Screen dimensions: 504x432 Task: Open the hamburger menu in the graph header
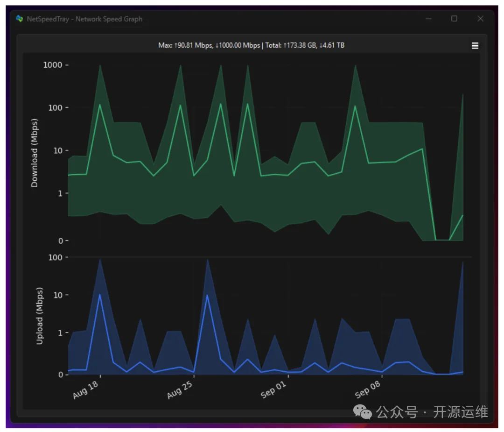(475, 46)
